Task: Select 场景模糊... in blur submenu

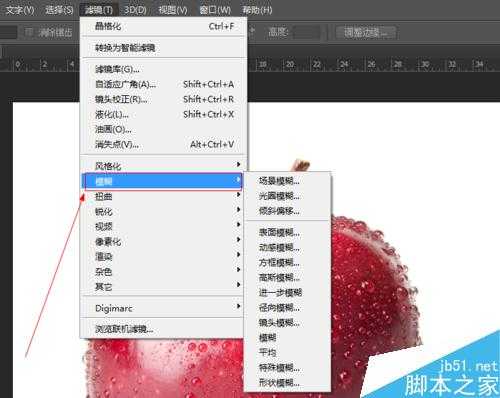Action: (x=288, y=181)
